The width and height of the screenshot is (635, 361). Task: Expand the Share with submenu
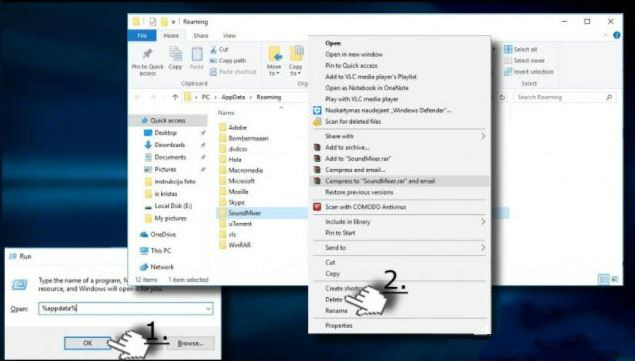[x=400, y=136]
